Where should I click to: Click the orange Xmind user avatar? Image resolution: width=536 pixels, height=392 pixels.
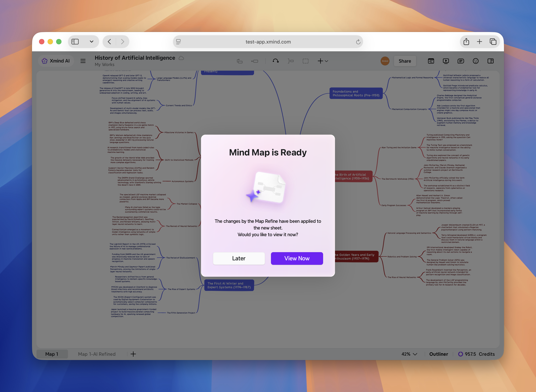click(x=385, y=61)
